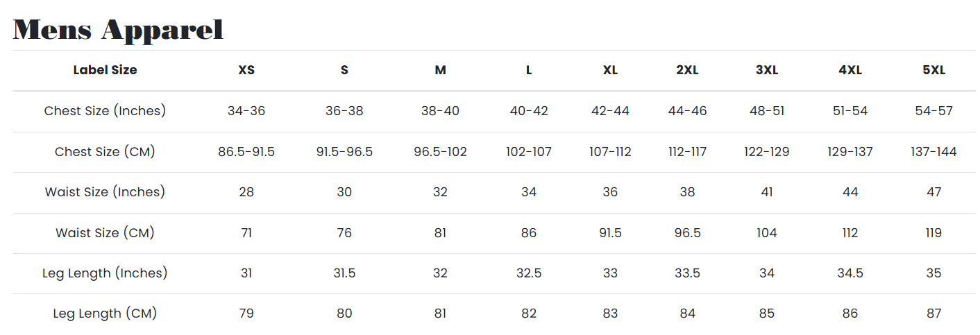Select the 96.5-102 chest CM cell

440,152
